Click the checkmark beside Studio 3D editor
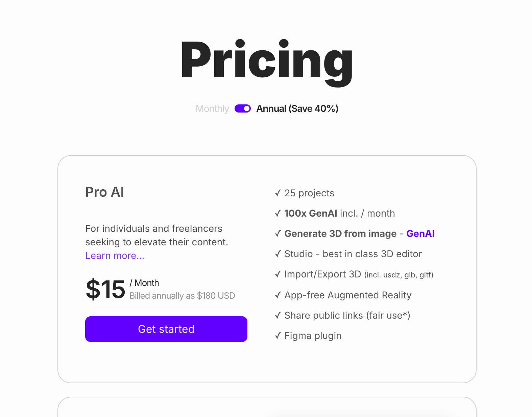Screen dimensions: 532x417 [278, 254]
